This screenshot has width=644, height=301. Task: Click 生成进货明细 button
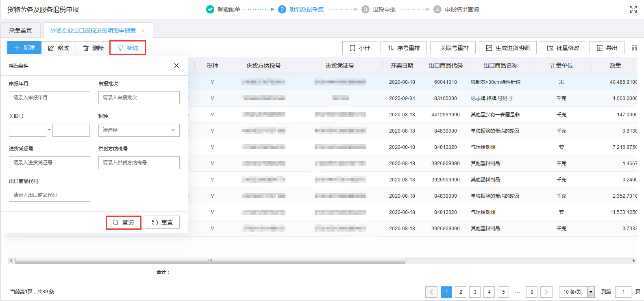coord(507,48)
